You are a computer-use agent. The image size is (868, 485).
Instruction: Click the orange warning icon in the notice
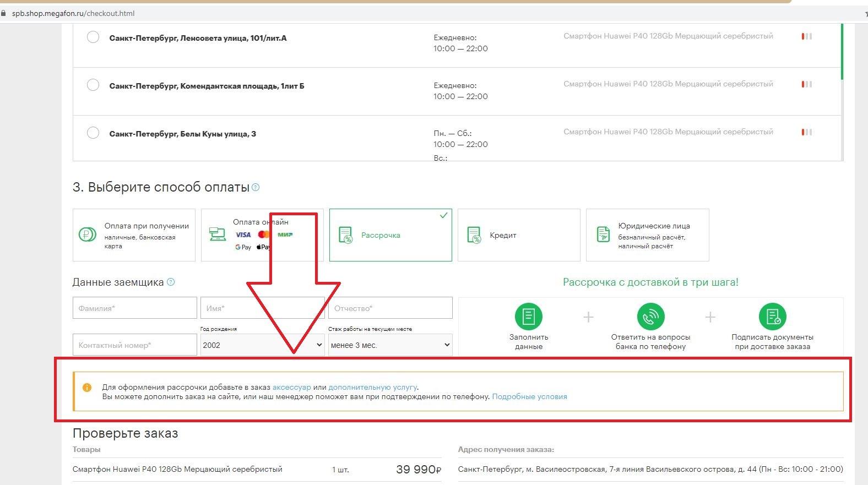[87, 388]
